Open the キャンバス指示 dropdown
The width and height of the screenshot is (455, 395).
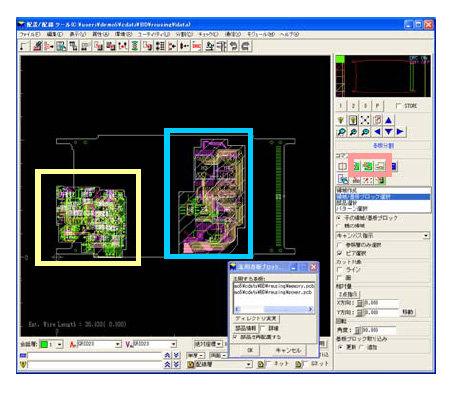(x=426, y=236)
